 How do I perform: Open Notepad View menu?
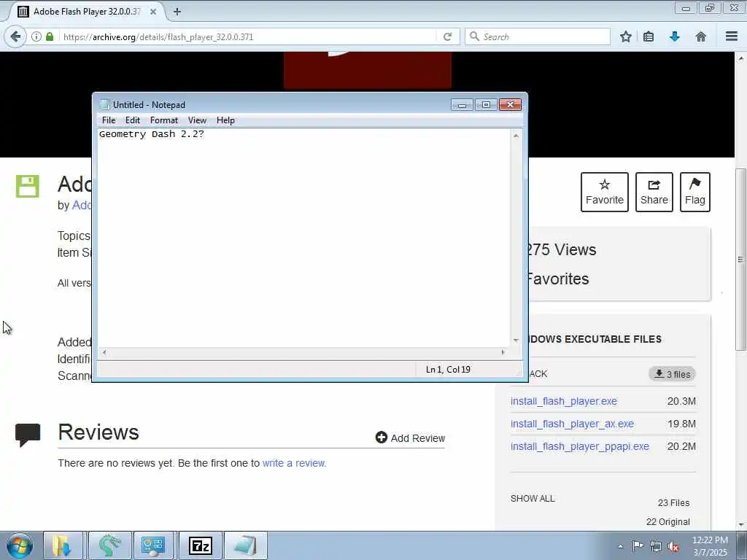coord(197,120)
